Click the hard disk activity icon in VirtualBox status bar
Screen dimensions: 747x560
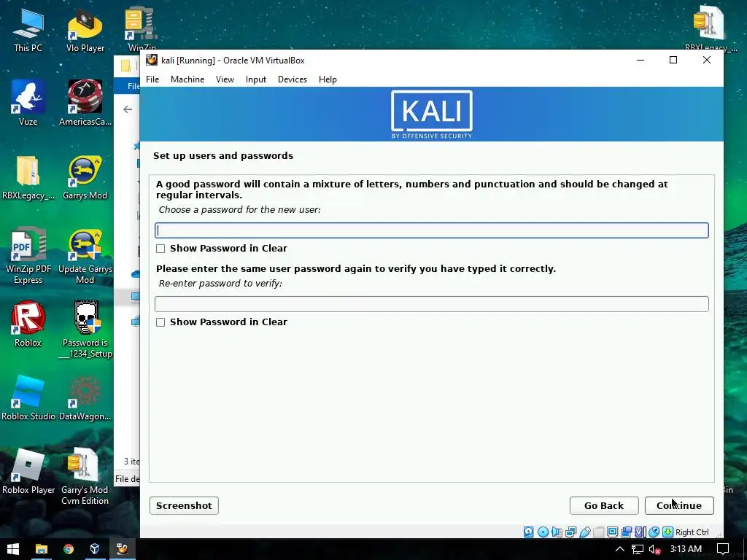(x=528, y=532)
